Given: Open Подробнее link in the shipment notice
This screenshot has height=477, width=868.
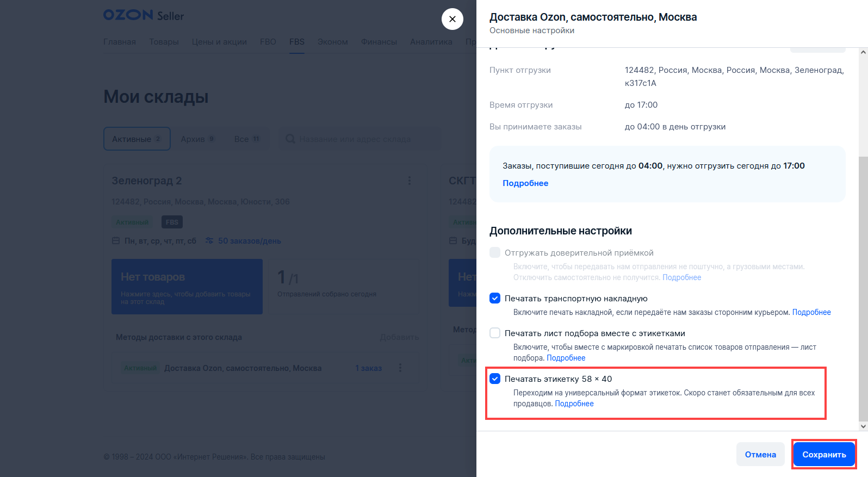Looking at the screenshot, I should click(x=525, y=183).
